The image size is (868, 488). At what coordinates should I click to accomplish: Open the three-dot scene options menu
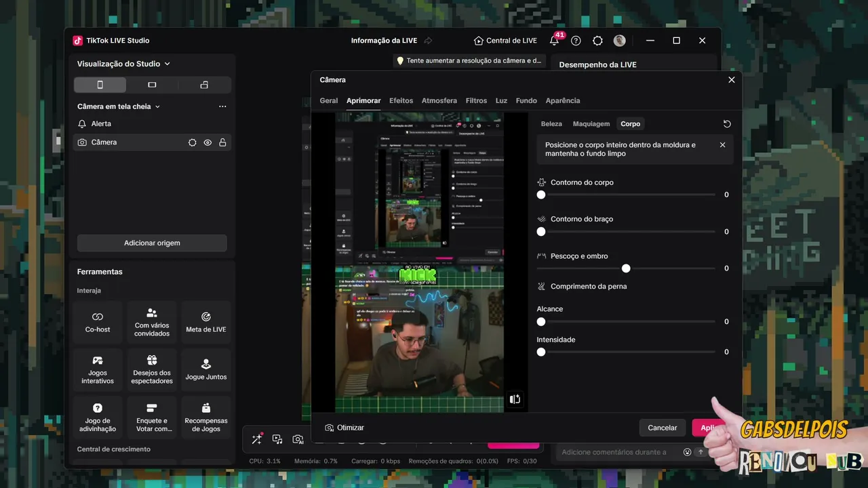[222, 106]
